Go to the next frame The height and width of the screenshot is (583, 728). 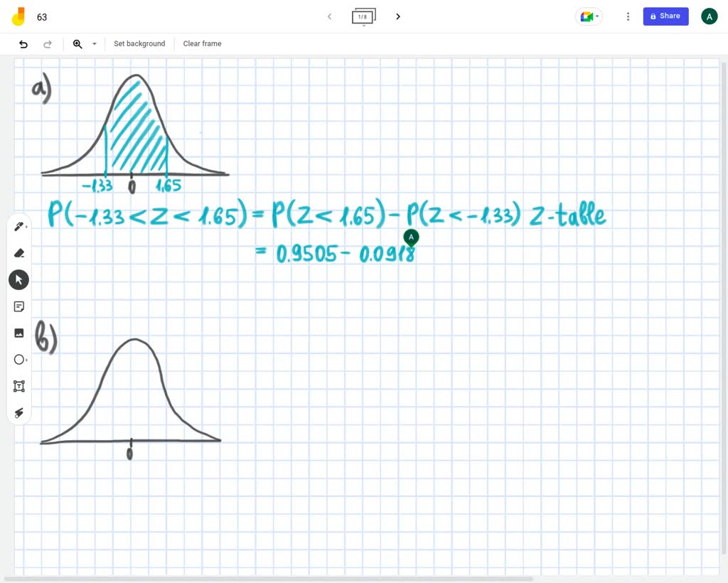398,17
